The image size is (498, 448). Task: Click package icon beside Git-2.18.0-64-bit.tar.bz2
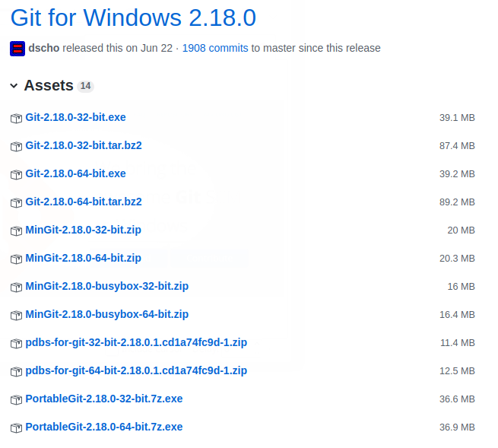pos(16,203)
